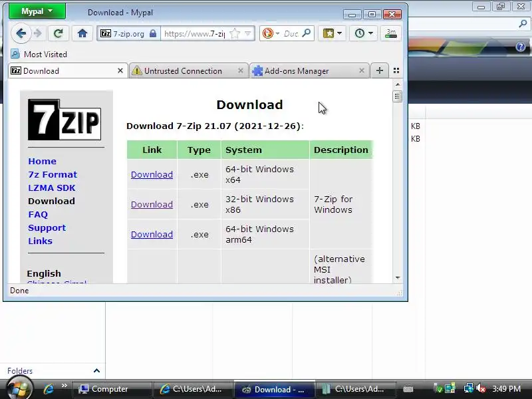Viewport: 532px width, 399px height.
Task: Click the English language heading
Action: [44, 273]
